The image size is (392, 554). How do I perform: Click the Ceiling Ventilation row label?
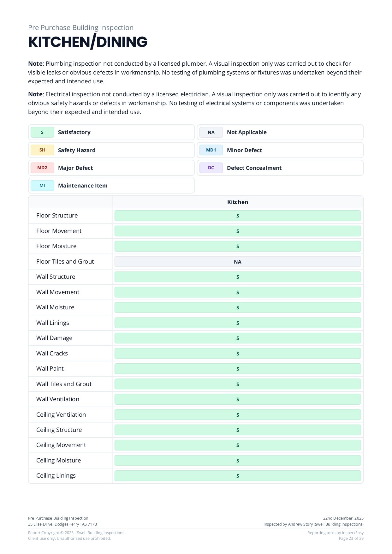point(61,414)
